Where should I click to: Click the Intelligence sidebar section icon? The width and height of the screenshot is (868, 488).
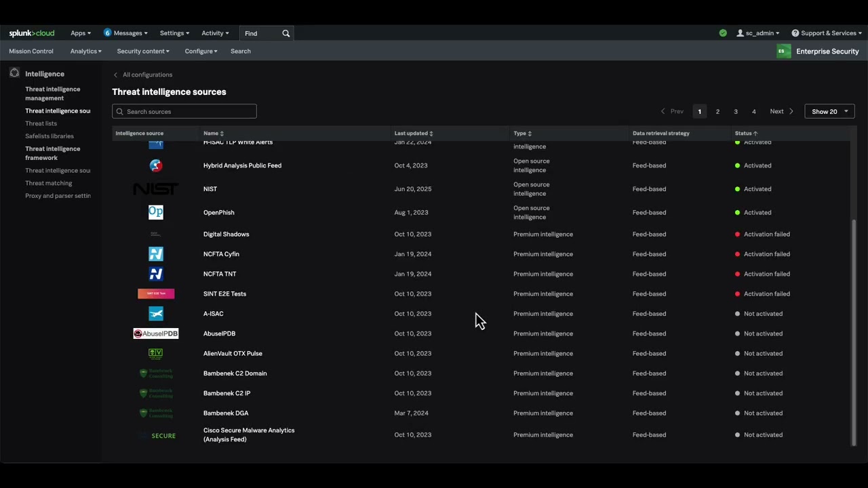click(14, 73)
